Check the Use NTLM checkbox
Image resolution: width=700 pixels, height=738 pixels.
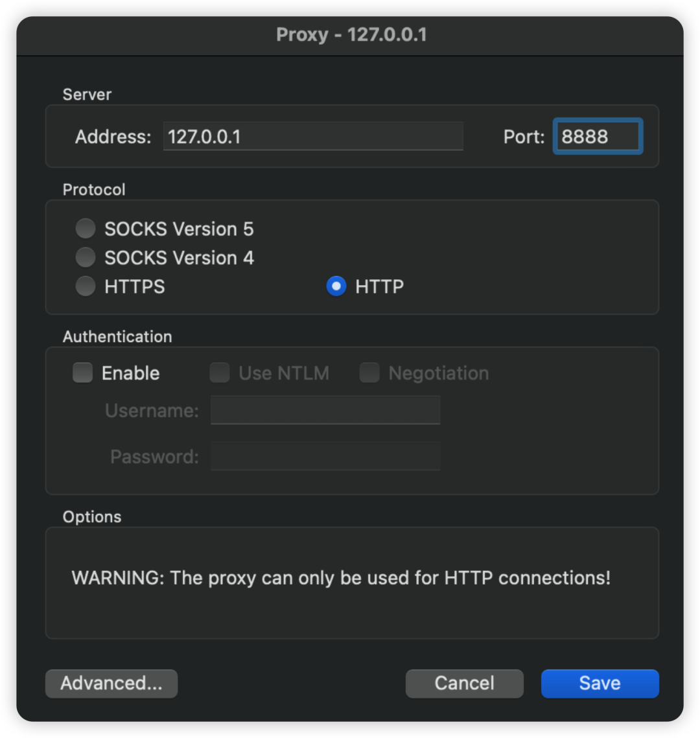tap(220, 373)
